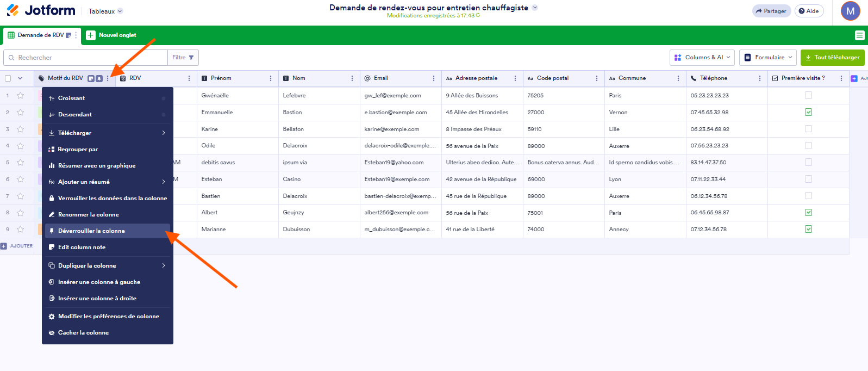The height and width of the screenshot is (371, 868).
Task: Open the Nom column three-dot menu
Action: pyautogui.click(x=352, y=78)
